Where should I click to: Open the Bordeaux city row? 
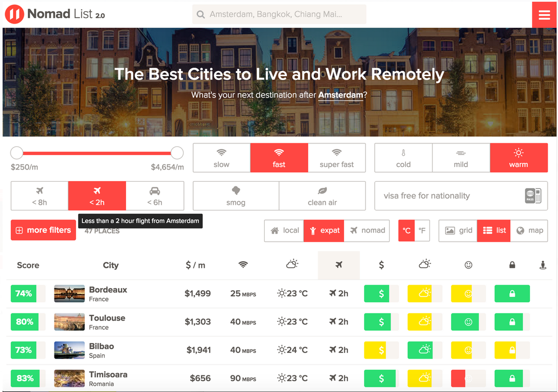279,294
